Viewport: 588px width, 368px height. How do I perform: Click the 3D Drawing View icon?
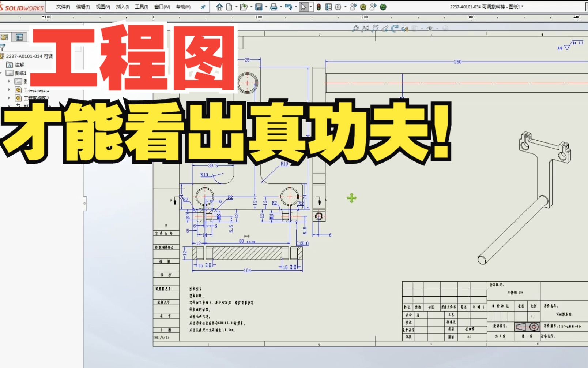click(x=404, y=29)
